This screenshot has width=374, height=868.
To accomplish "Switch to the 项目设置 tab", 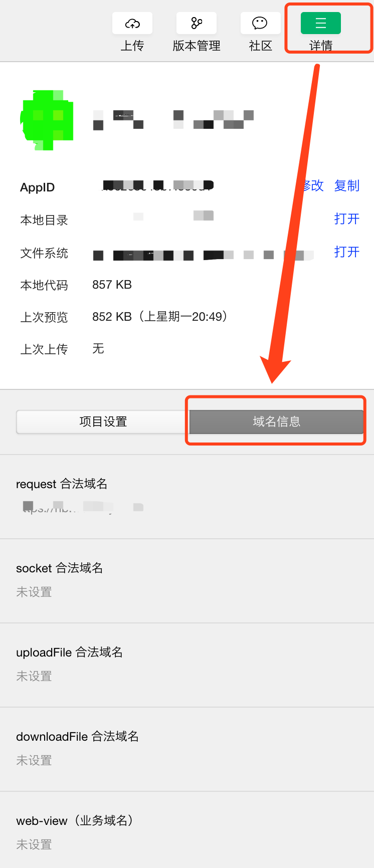I will [103, 421].
